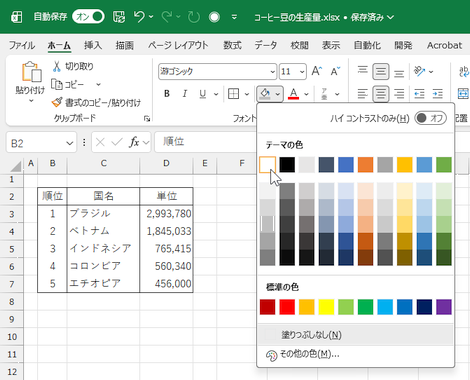Select column C header
This screenshot has height=380, width=470.
coord(103,163)
